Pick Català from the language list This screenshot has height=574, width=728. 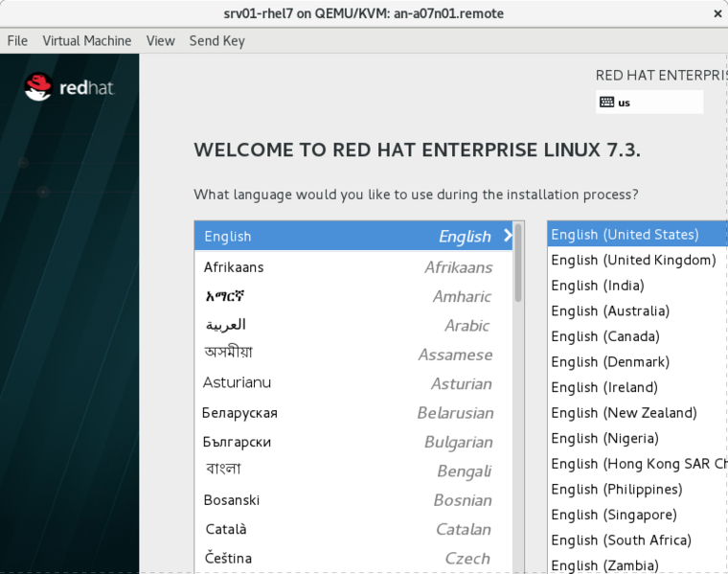pyautogui.click(x=226, y=529)
